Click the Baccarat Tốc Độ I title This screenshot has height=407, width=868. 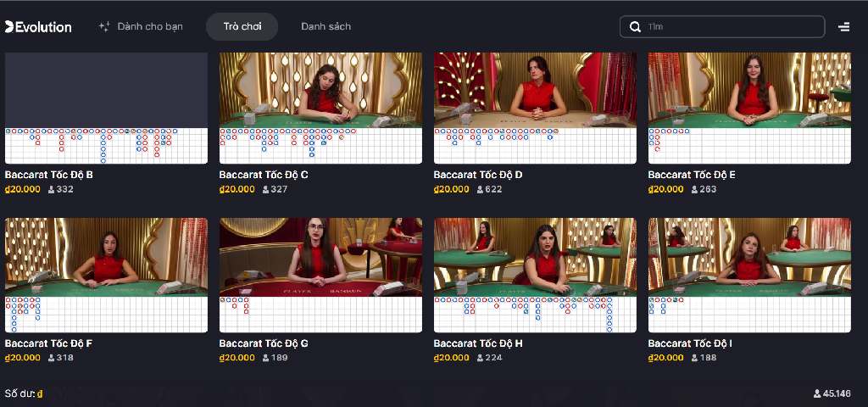(690, 343)
